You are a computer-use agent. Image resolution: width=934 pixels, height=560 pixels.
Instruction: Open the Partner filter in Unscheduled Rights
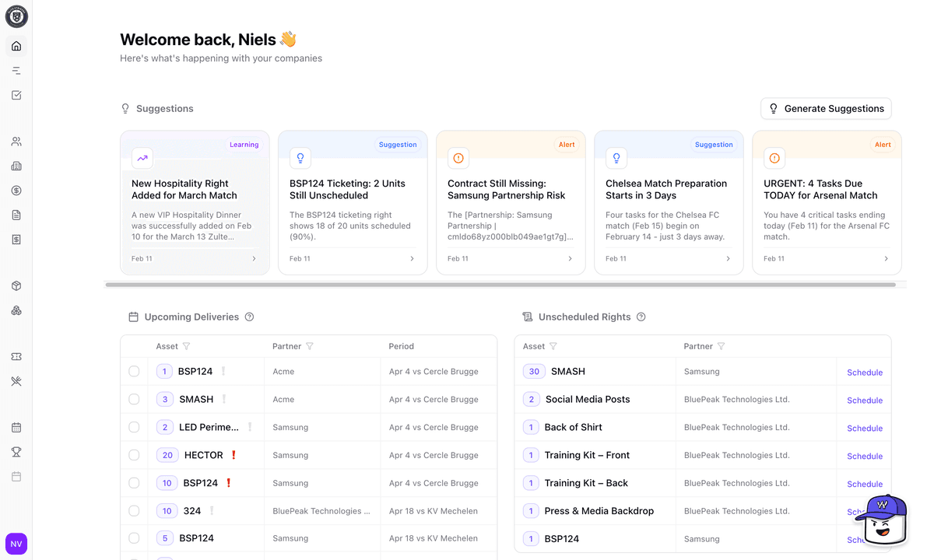[721, 346]
